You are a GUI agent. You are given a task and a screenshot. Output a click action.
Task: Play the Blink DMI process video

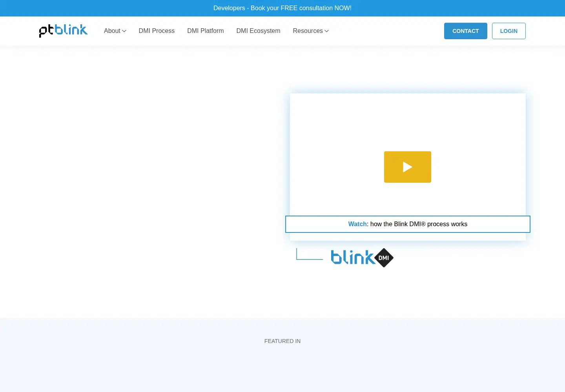[407, 167]
